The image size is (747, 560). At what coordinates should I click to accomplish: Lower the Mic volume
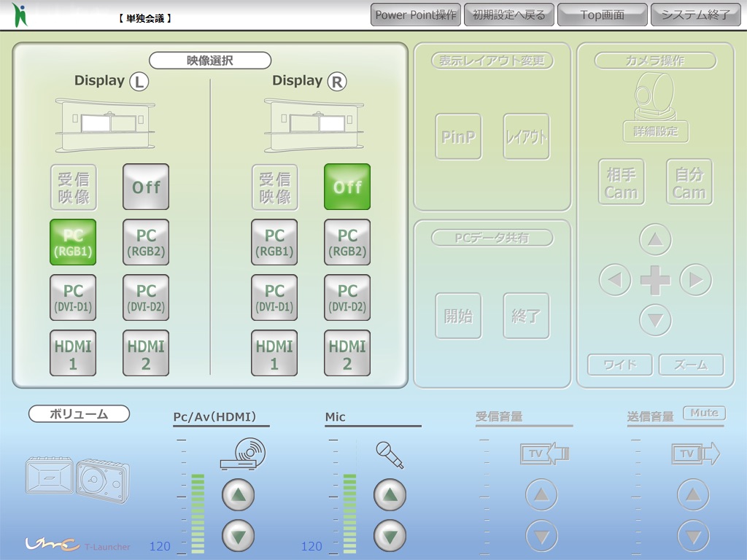390,536
